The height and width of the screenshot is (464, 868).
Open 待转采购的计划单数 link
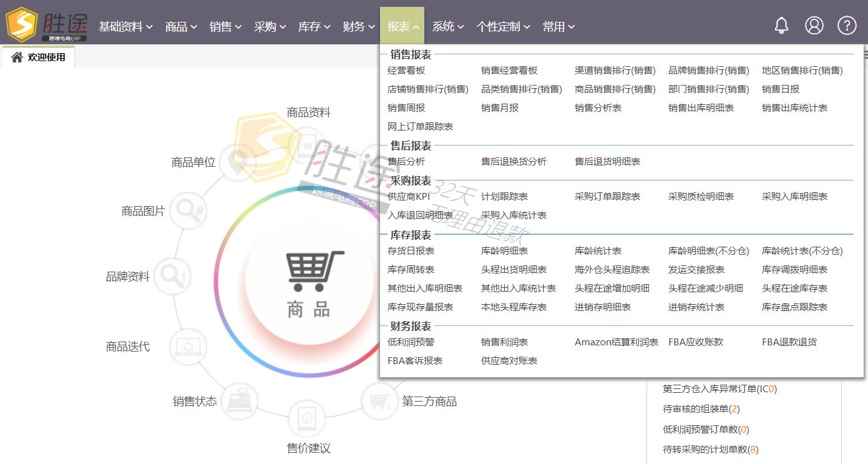pos(711,450)
